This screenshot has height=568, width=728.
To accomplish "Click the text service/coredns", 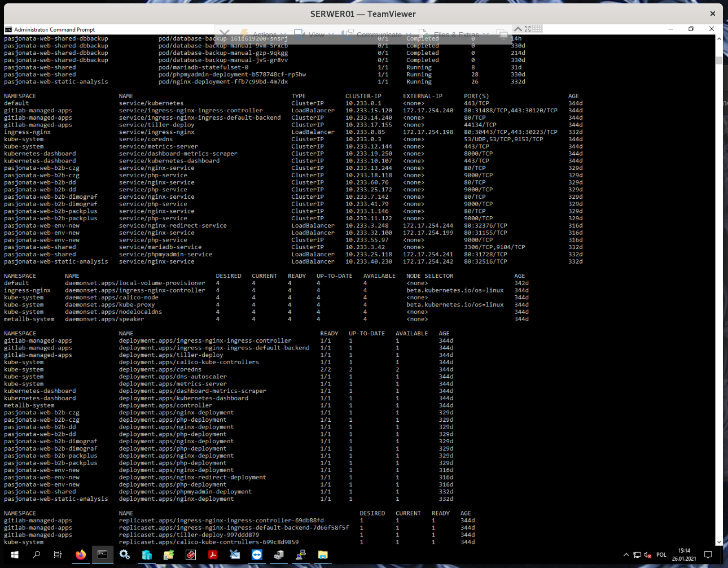I will click(x=146, y=139).
